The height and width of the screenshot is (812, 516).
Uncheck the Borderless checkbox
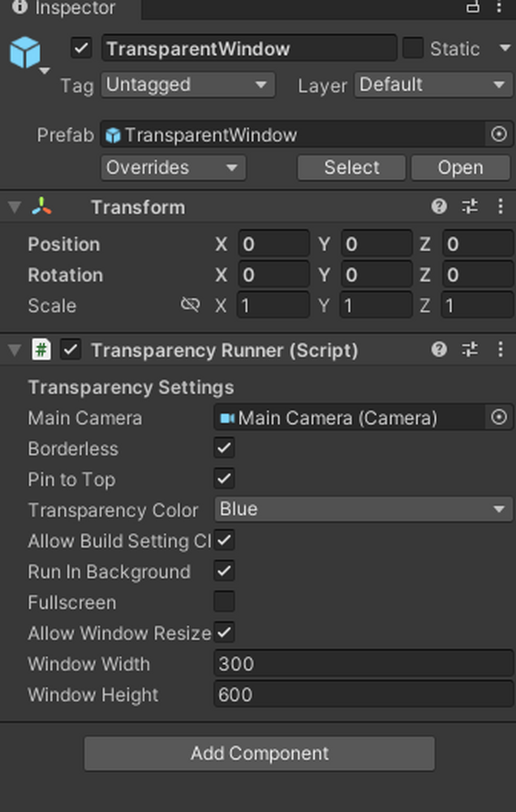point(224,448)
